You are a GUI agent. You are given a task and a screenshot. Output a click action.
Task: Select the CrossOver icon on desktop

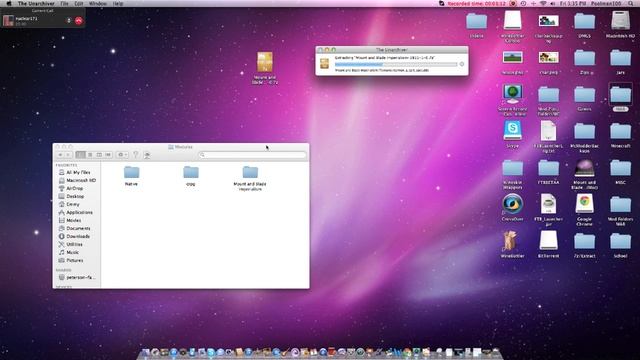click(x=512, y=204)
